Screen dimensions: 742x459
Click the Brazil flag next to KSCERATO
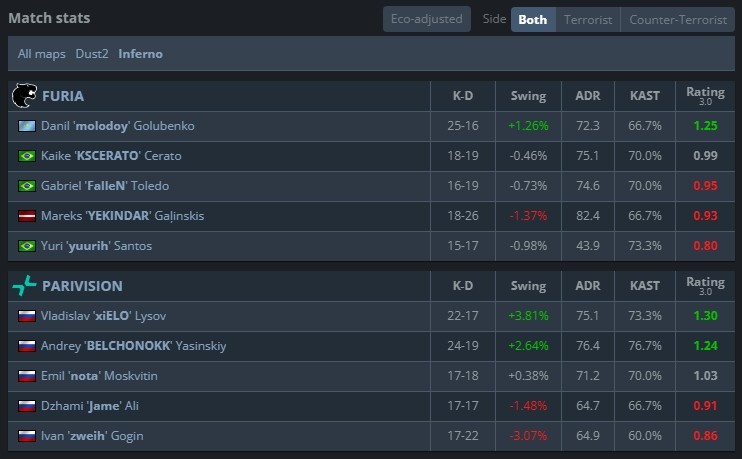(x=27, y=156)
